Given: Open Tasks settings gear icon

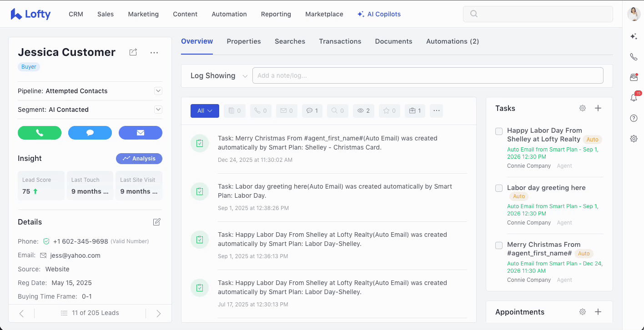Looking at the screenshot, I should (583, 108).
